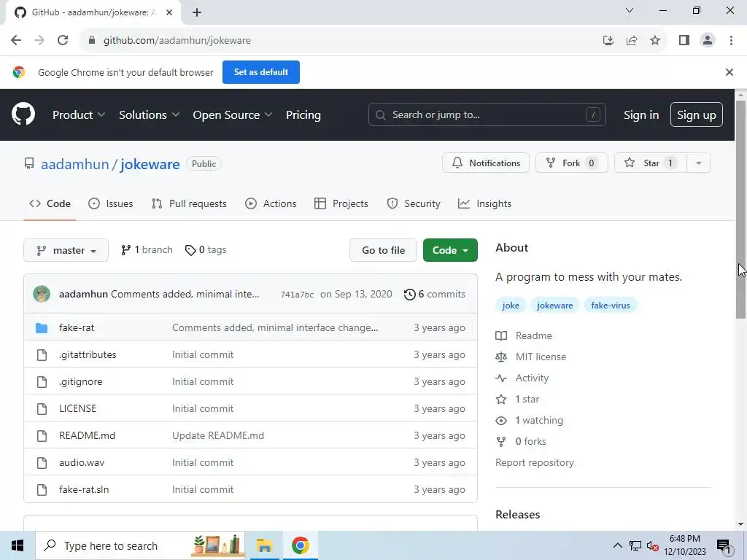Open the notification center icon
Viewport: 747px width, 560px height.
tap(724, 545)
